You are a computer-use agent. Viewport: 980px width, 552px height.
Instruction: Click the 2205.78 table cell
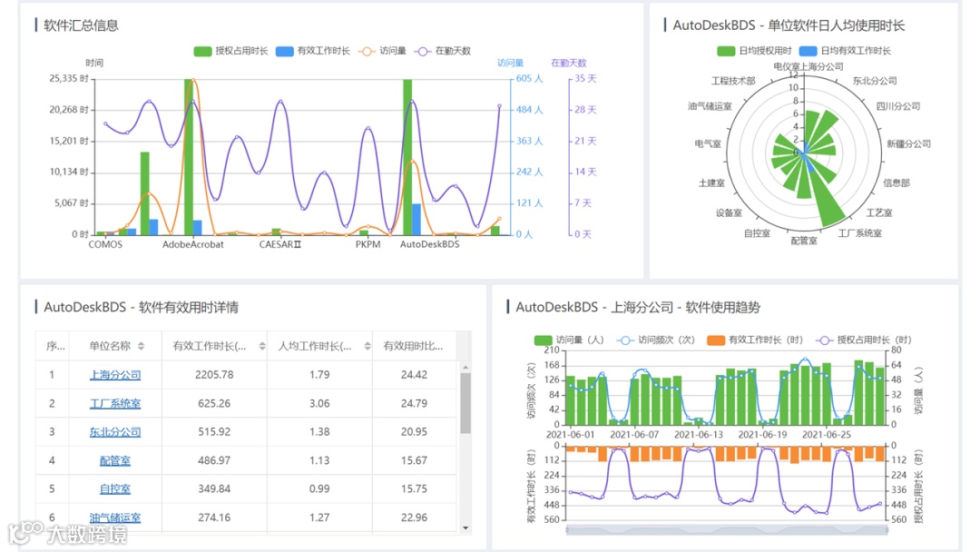pos(214,375)
